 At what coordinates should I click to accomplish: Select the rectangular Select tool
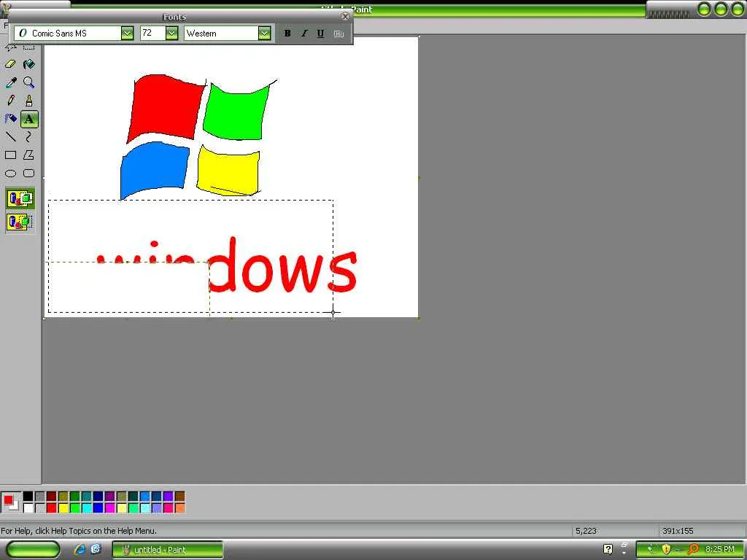click(29, 47)
